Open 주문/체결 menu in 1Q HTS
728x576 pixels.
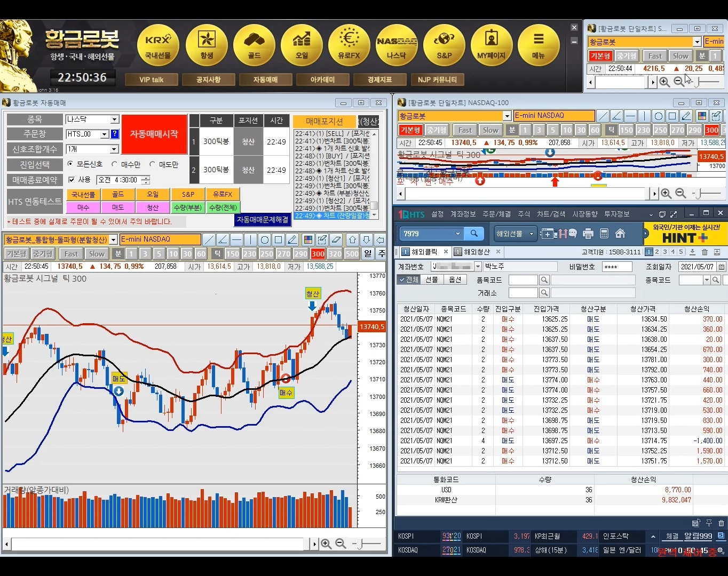coord(496,214)
